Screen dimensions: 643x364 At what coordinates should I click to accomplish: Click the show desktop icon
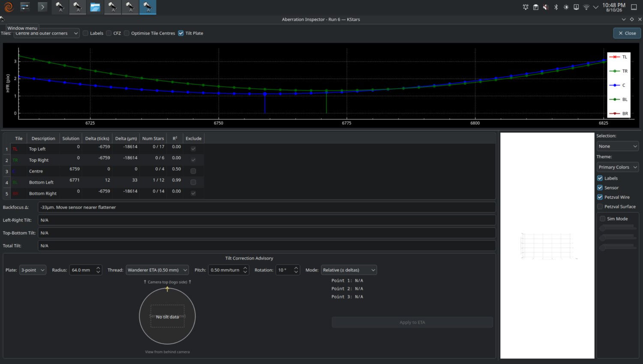pos(634,7)
